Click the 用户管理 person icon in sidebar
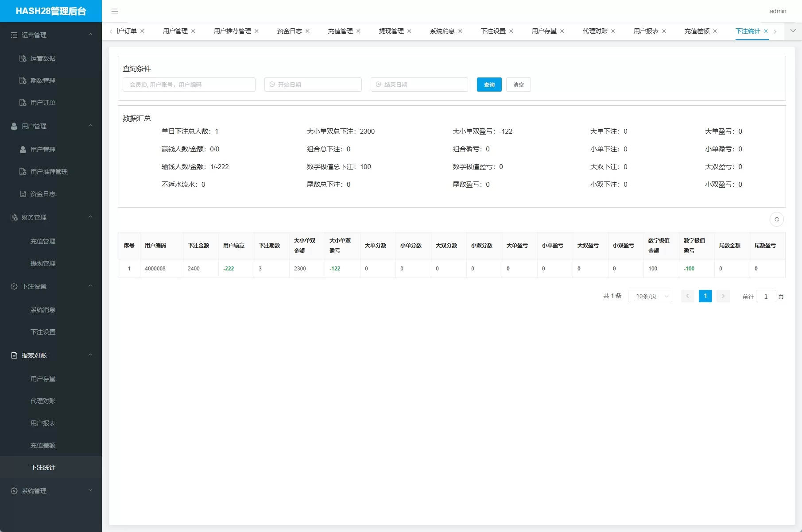This screenshot has height=532, width=802. click(14, 126)
